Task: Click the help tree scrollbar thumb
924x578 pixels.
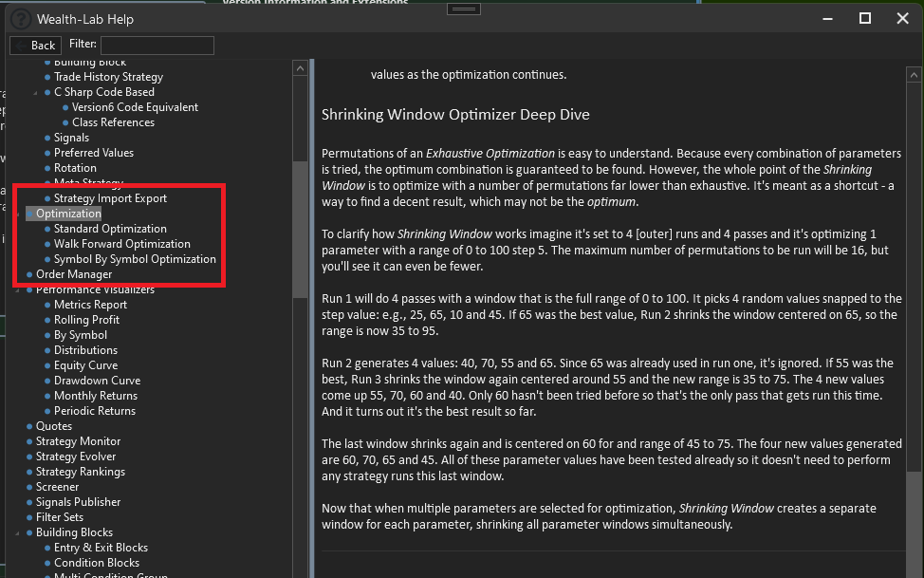Action: pyautogui.click(x=300, y=230)
